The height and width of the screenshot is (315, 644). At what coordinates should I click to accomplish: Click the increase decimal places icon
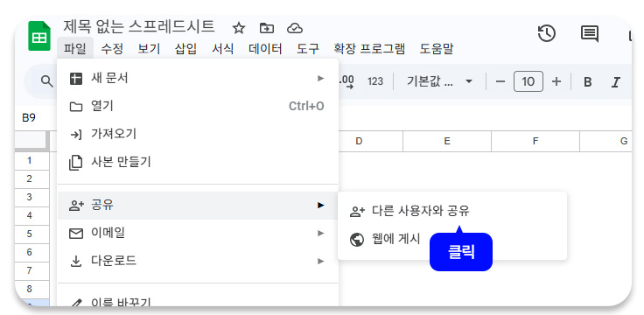pyautogui.click(x=347, y=81)
